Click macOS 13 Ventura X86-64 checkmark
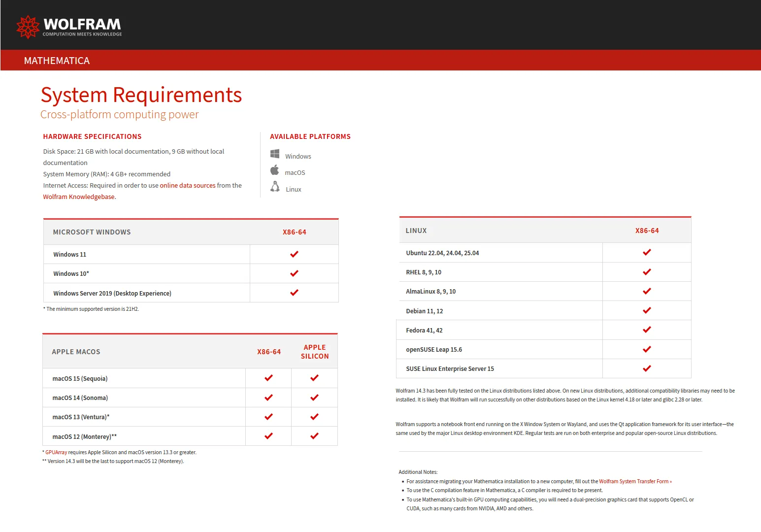The width and height of the screenshot is (761, 532). (268, 417)
